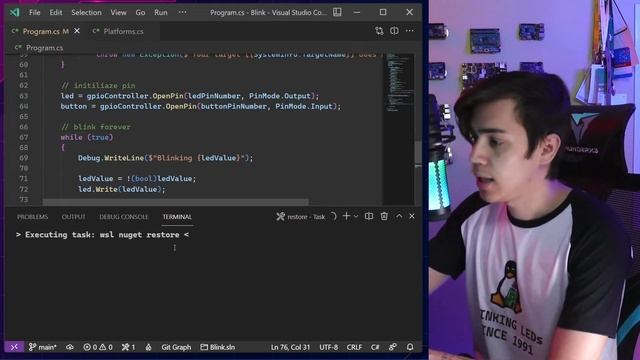Image resolution: width=640 pixels, height=360 pixels.
Task: Change the UTF-8 file encoding
Action: [x=329, y=347]
